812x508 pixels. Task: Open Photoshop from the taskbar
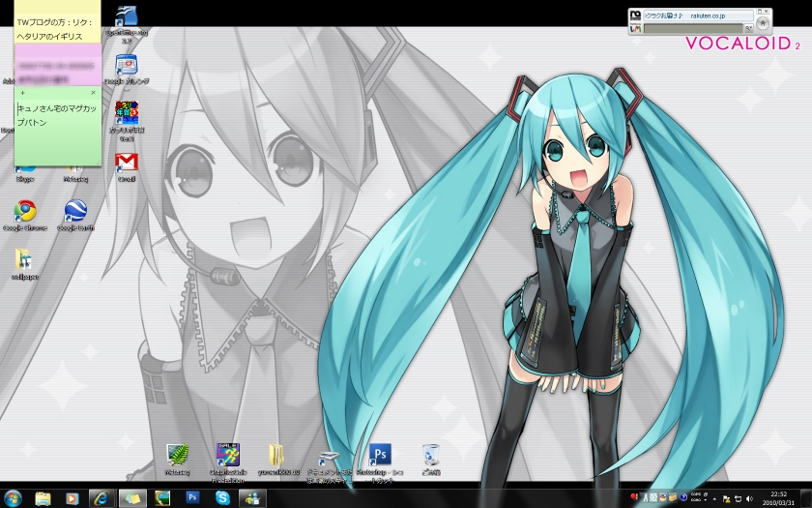(x=192, y=497)
